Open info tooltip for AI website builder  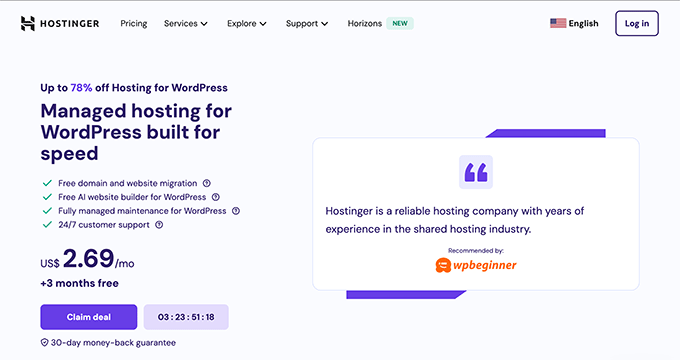coord(216,197)
